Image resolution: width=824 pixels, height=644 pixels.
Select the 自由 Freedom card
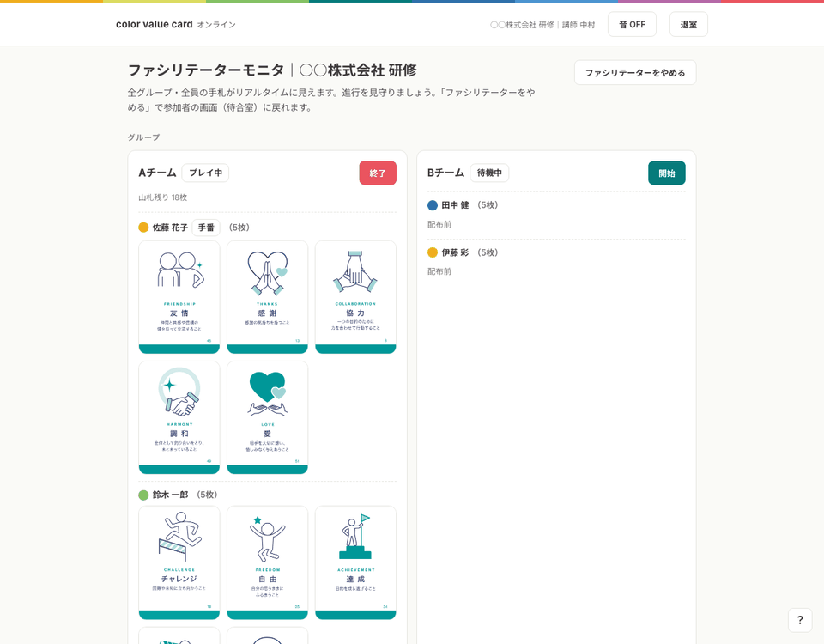point(268,563)
